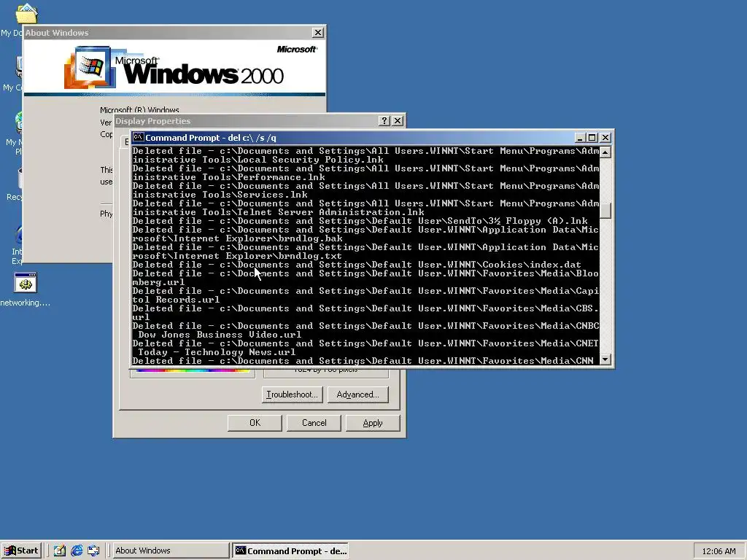Image resolution: width=747 pixels, height=560 pixels.
Task: Click 'Telnet Server Administration.lnk' line
Action: click(278, 212)
